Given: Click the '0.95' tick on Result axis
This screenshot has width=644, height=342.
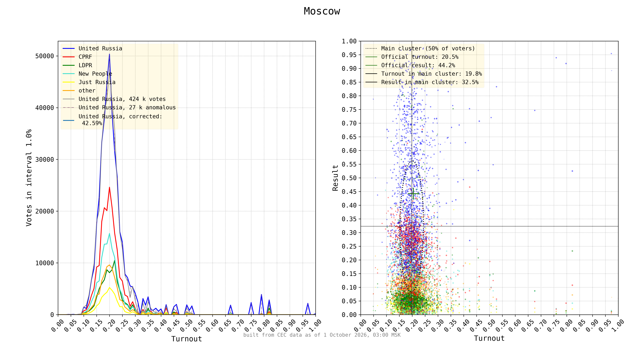Looking at the screenshot, I should coord(349,55).
